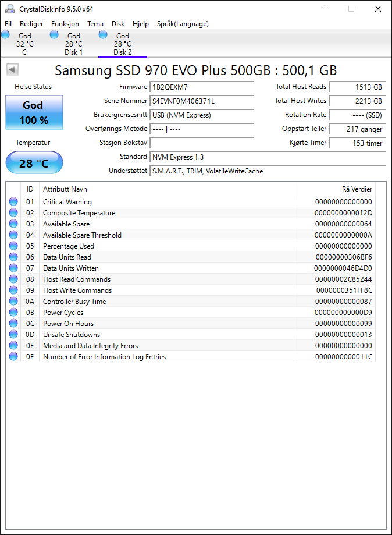The width and height of the screenshot is (392, 535).
Task: Click raw value 0000000000011C
Action: pos(344,357)
